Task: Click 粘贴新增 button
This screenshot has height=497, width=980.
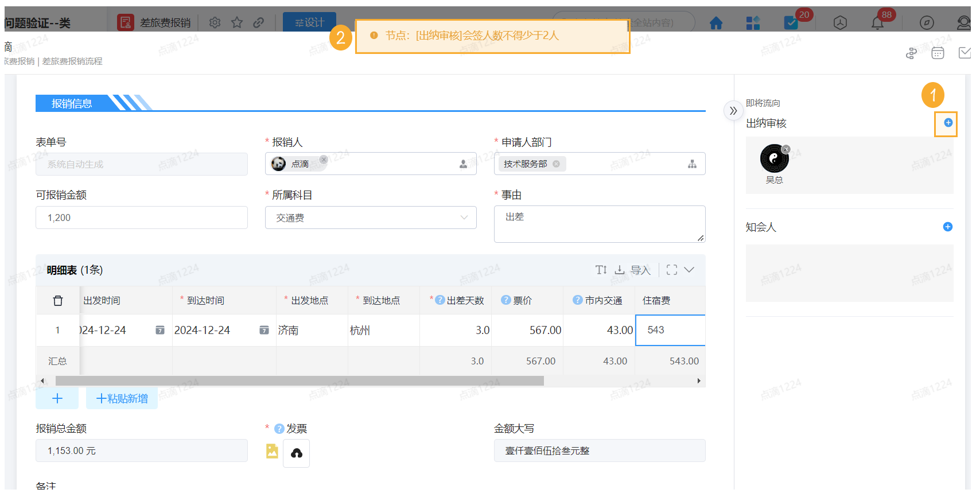Action: click(x=122, y=398)
